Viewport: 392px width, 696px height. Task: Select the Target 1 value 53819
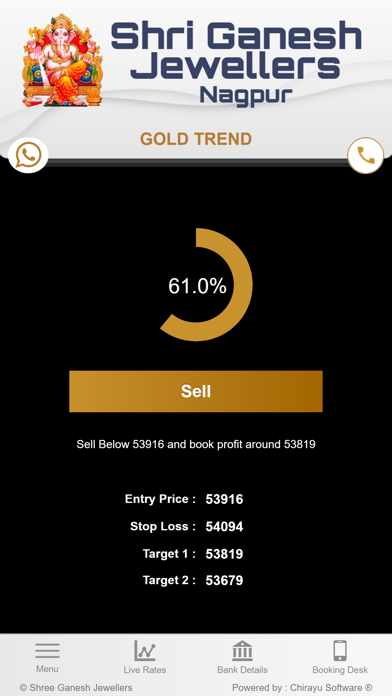(224, 554)
